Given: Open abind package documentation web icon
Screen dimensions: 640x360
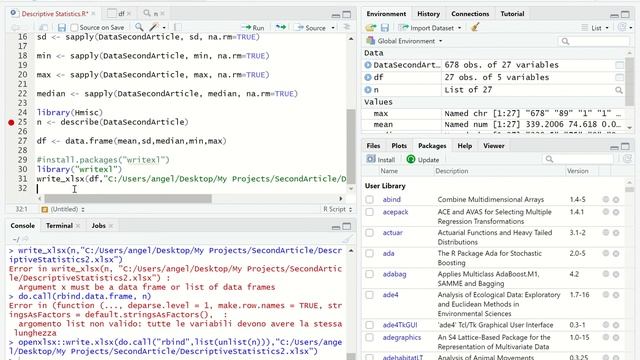Looking at the screenshot, I should 606,199.
